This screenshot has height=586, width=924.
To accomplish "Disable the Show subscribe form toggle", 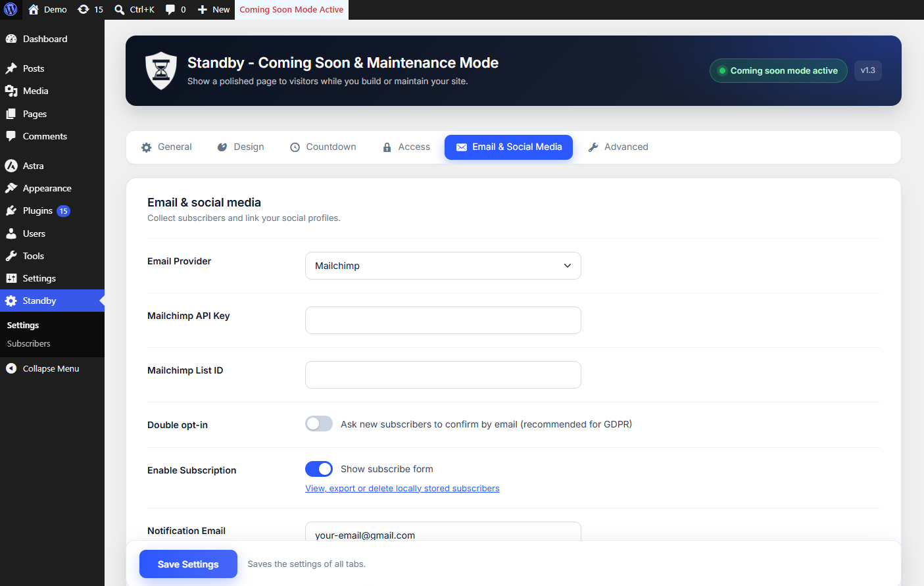I will [319, 469].
